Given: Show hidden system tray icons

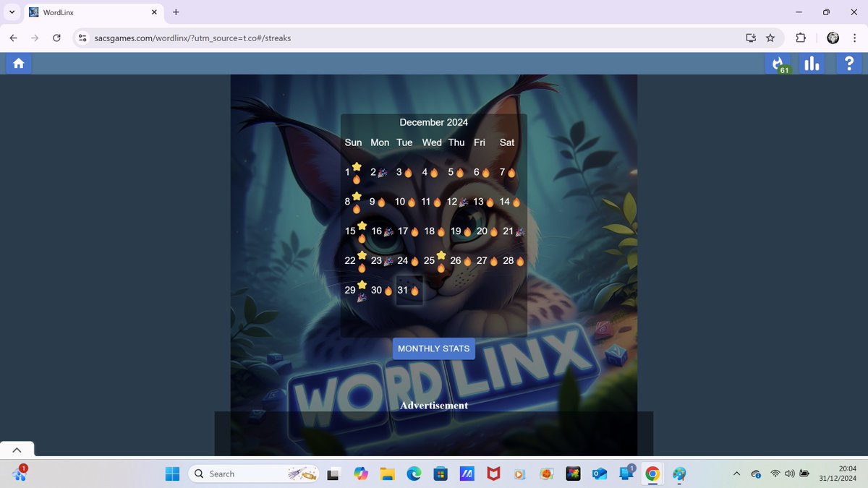Looking at the screenshot, I should point(736,474).
